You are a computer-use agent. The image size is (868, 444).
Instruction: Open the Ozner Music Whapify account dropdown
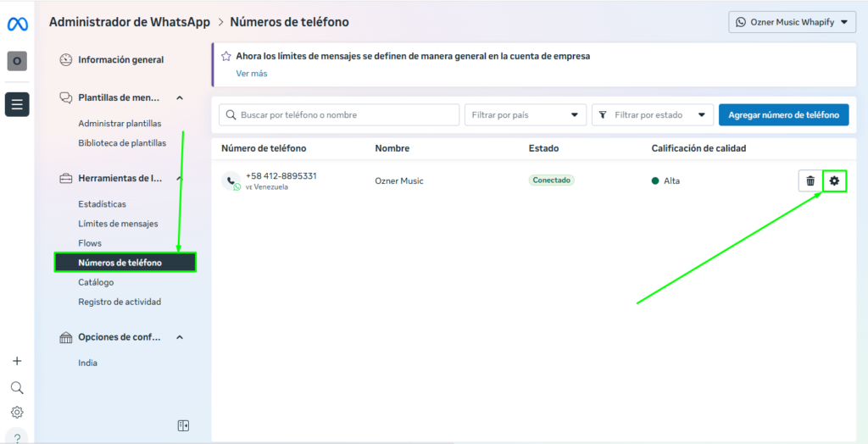(793, 23)
